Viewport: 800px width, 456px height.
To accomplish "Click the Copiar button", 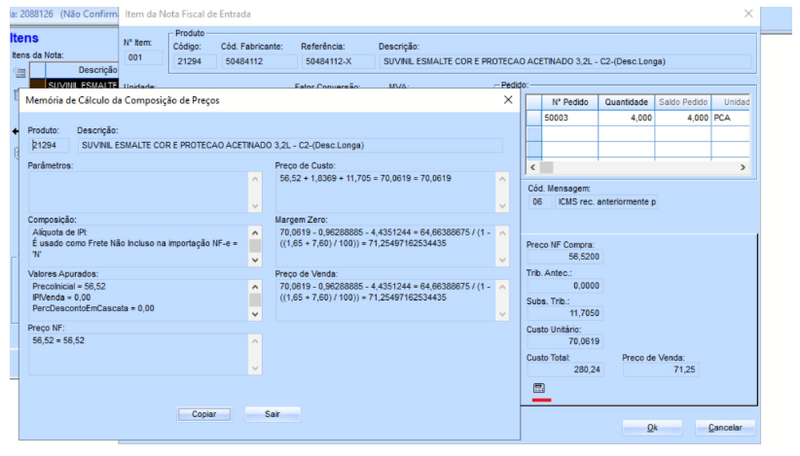I will [x=204, y=414].
